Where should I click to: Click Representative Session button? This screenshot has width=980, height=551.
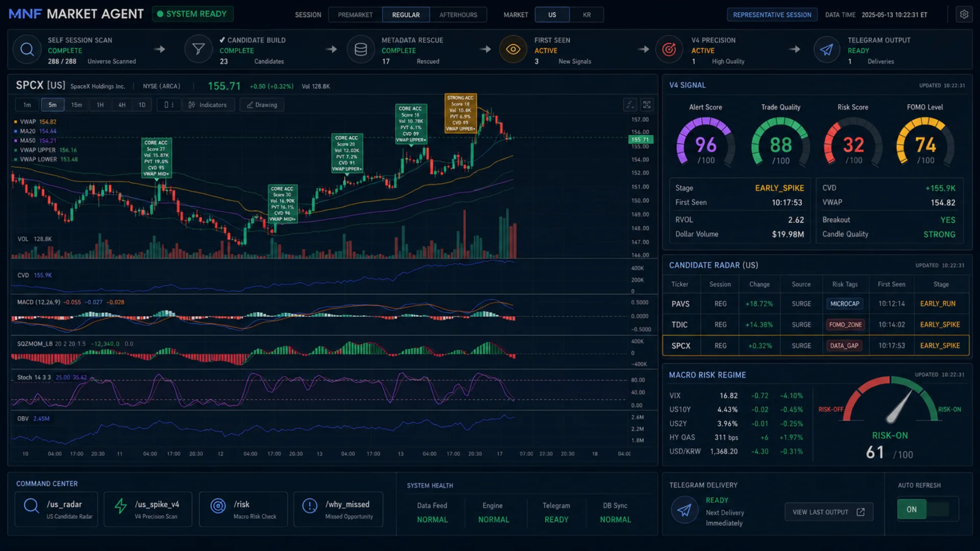coord(772,15)
